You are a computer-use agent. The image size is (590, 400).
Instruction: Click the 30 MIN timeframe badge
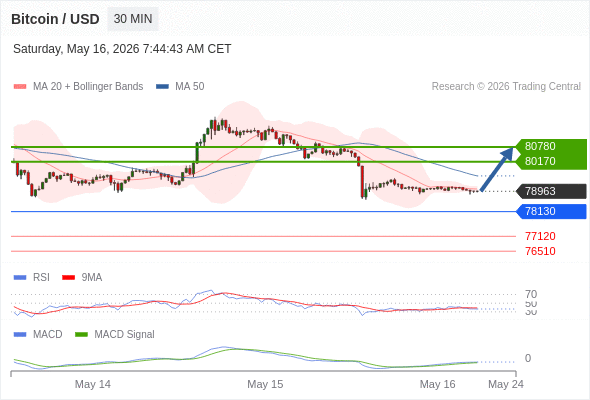pyautogui.click(x=133, y=19)
